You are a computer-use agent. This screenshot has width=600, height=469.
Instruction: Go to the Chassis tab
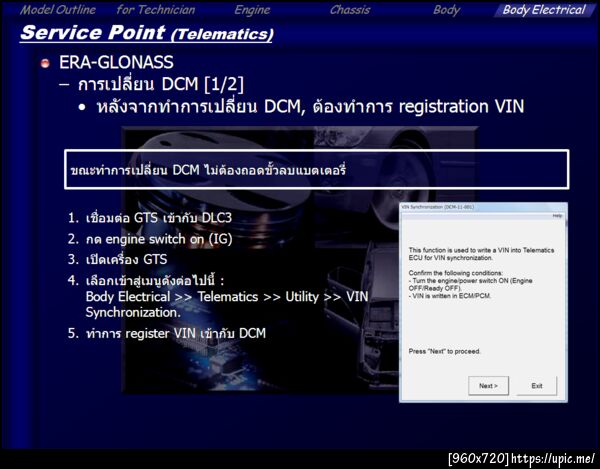pos(350,10)
